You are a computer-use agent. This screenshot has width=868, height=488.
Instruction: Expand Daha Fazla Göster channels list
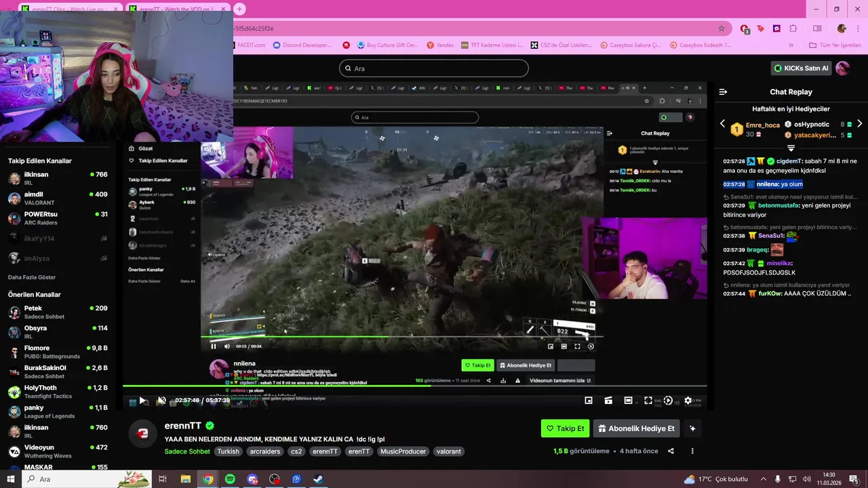[x=32, y=277]
